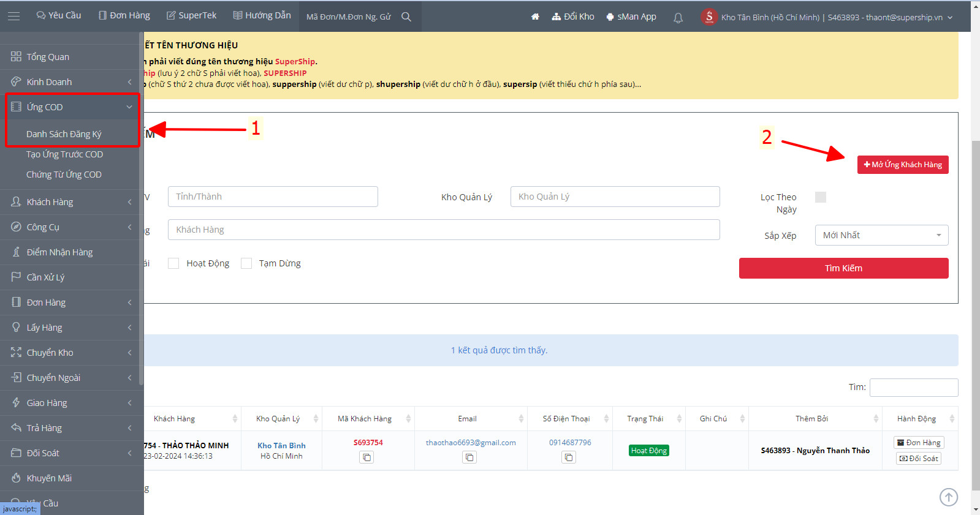Focus the Mã Đơn search box
The image size is (980, 515).
tap(349, 17)
